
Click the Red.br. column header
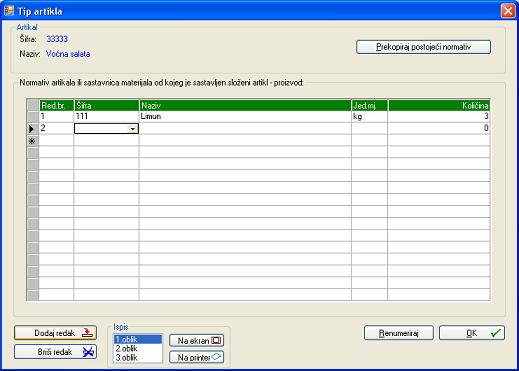click(56, 105)
